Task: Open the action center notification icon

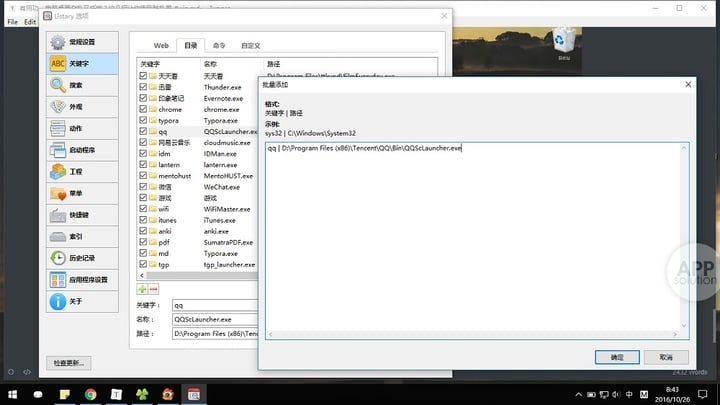Action: click(x=703, y=394)
